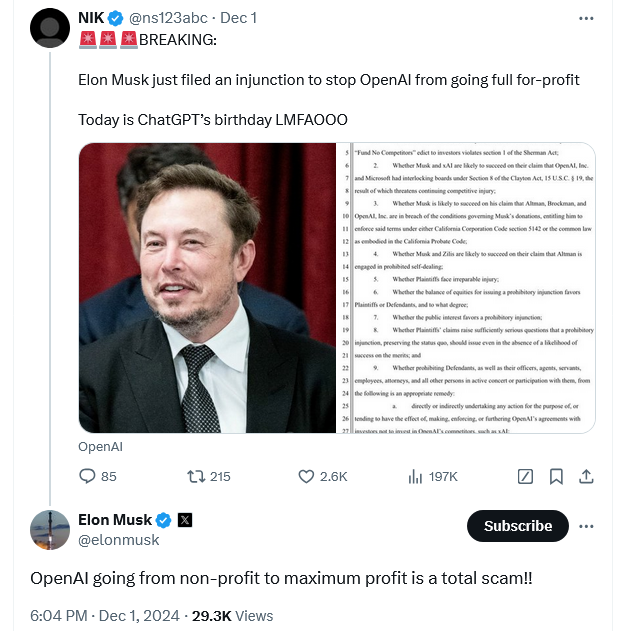Open Elon Musk's profile avatar
Image resolution: width=626 pixels, height=631 pixels.
[50, 530]
